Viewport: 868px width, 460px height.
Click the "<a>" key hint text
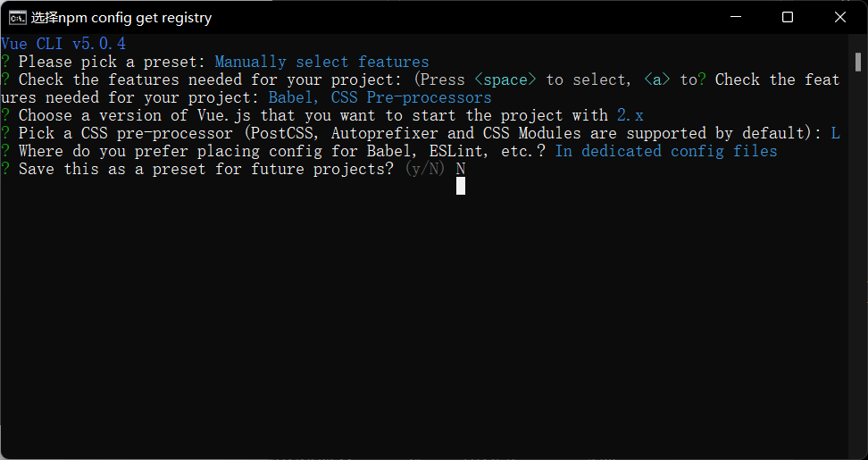[657, 79]
